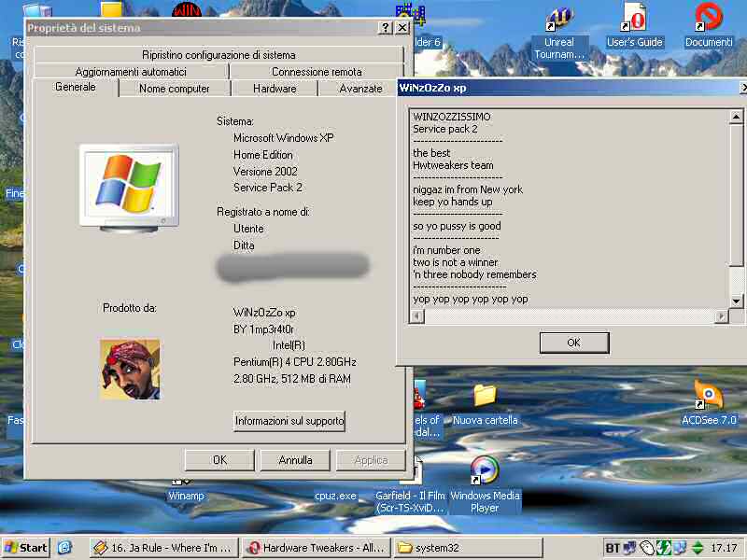Viewport: 747px width, 560px height.
Task: Click the Windows XP logo monitor image
Action: pyautogui.click(x=129, y=189)
